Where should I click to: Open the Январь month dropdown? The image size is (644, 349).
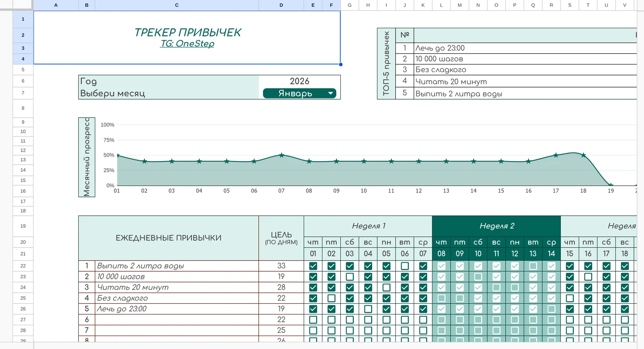[299, 94]
